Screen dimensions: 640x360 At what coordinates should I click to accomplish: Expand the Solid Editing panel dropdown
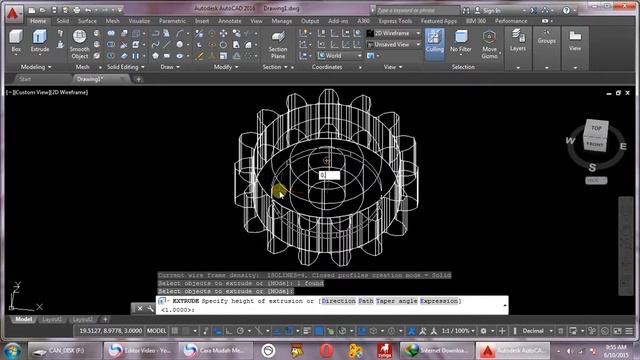pos(126,67)
